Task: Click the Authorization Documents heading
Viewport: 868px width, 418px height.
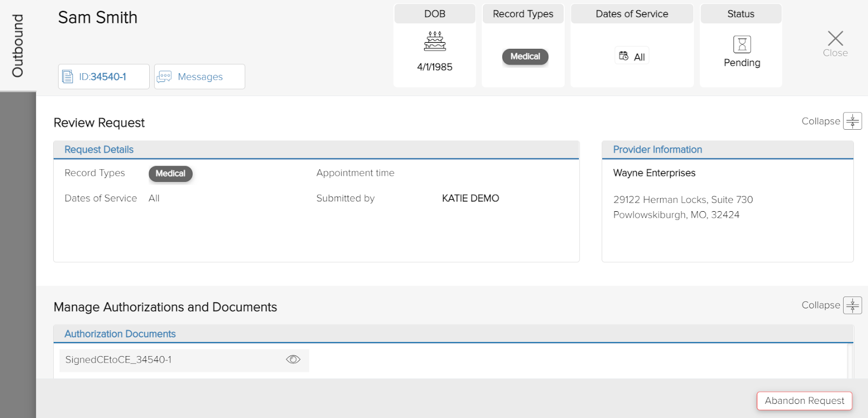Action: [x=120, y=334]
